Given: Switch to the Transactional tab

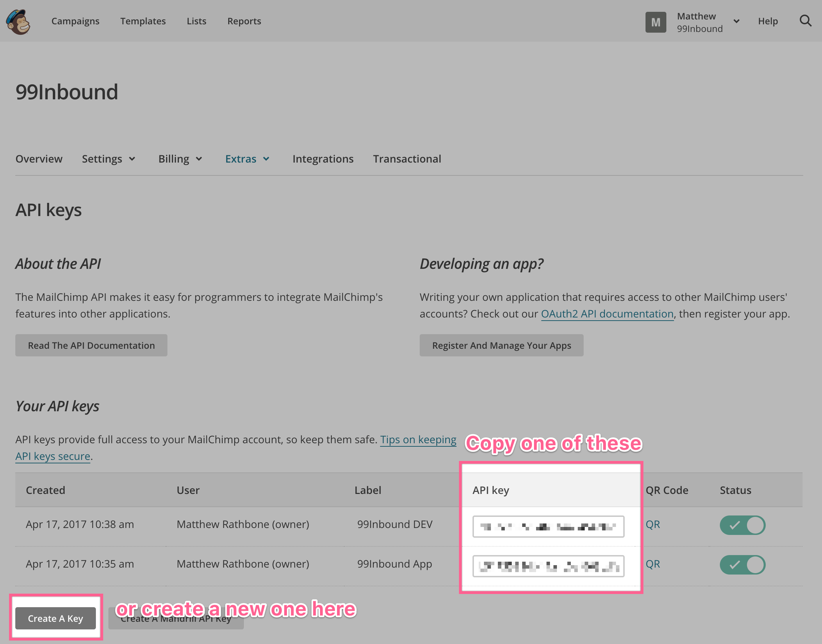Looking at the screenshot, I should (407, 159).
